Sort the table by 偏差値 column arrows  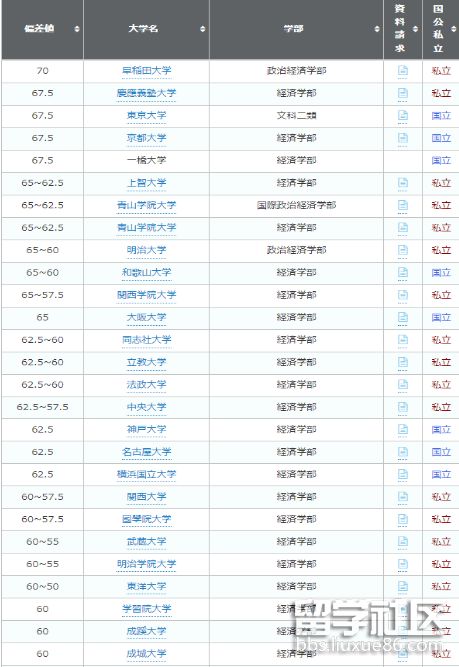point(77,29)
